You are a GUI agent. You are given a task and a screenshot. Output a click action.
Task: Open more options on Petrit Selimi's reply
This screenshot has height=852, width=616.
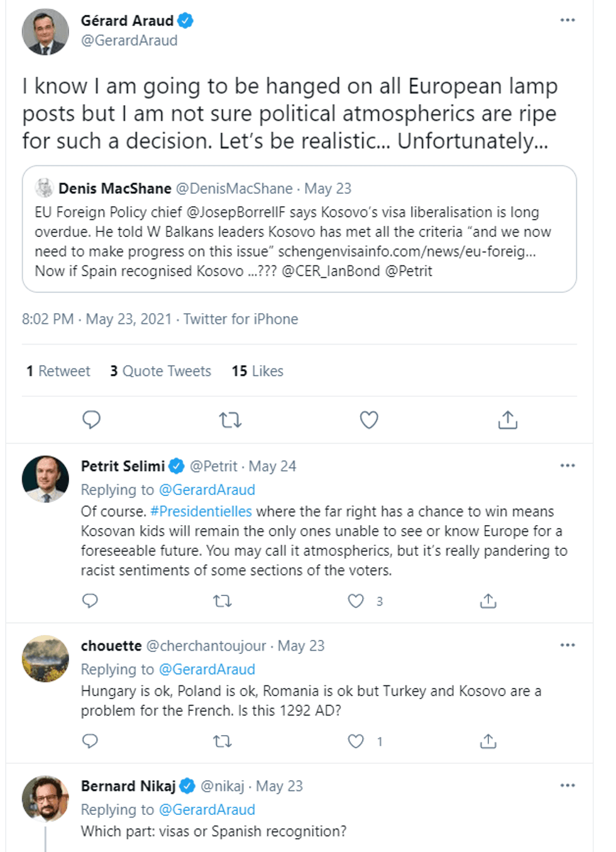point(567,466)
